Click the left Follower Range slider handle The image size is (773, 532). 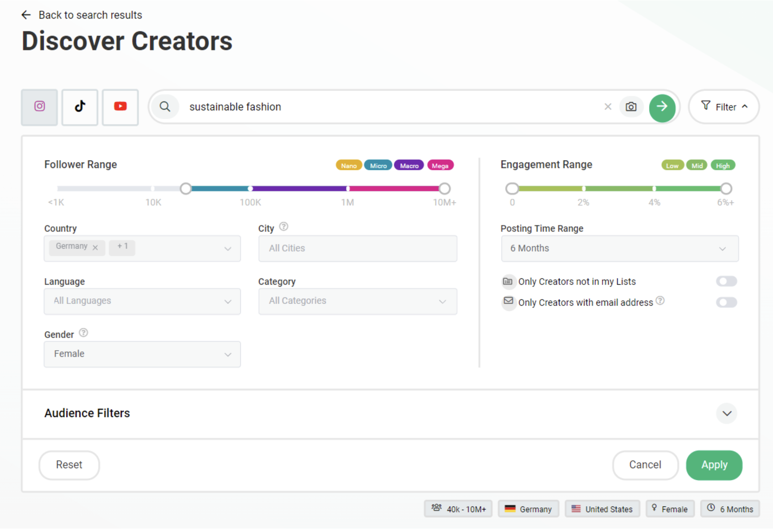pyautogui.click(x=186, y=189)
